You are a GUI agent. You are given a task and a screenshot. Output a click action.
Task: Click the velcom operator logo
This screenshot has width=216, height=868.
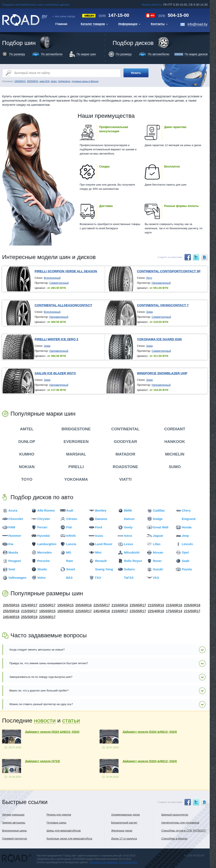(89, 16)
